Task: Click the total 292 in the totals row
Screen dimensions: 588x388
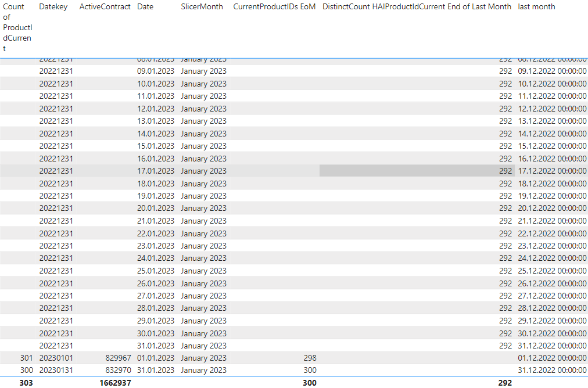Action: pyautogui.click(x=505, y=383)
